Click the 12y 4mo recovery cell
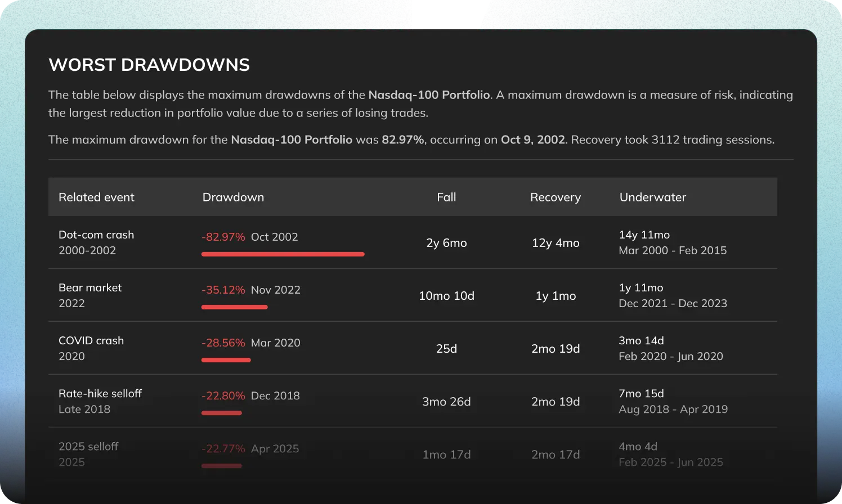The height and width of the screenshot is (504, 842). [556, 243]
